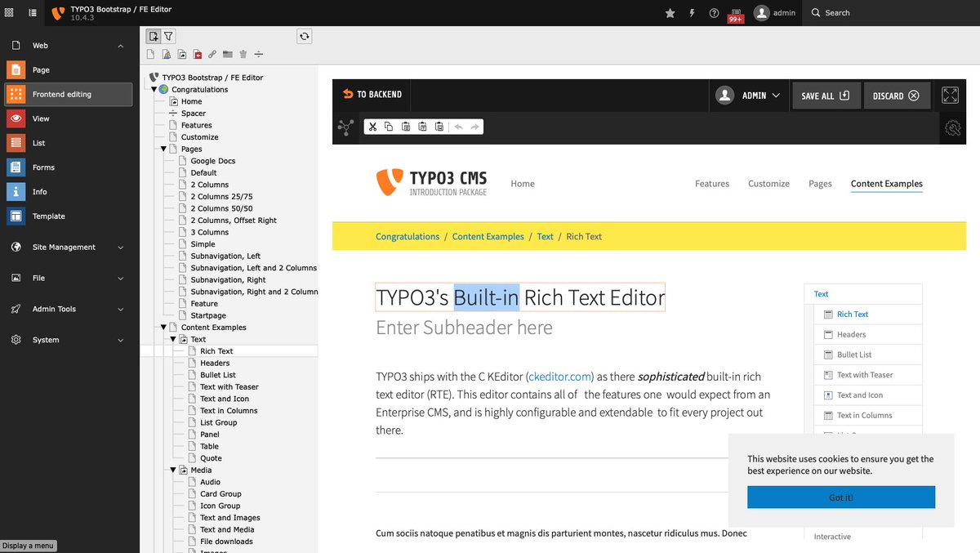The height and width of the screenshot is (553, 980).
Task: Open the editor settings wrench-gear icon
Action: [952, 128]
